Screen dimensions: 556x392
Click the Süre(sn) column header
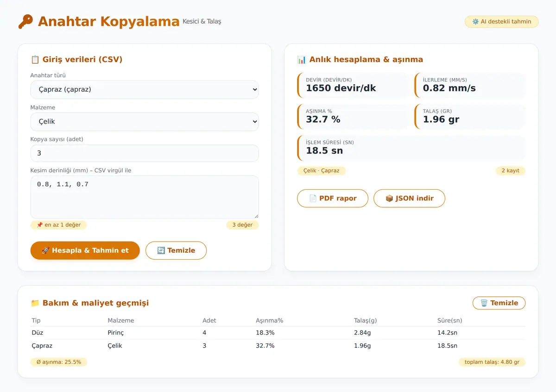pyautogui.click(x=449, y=320)
